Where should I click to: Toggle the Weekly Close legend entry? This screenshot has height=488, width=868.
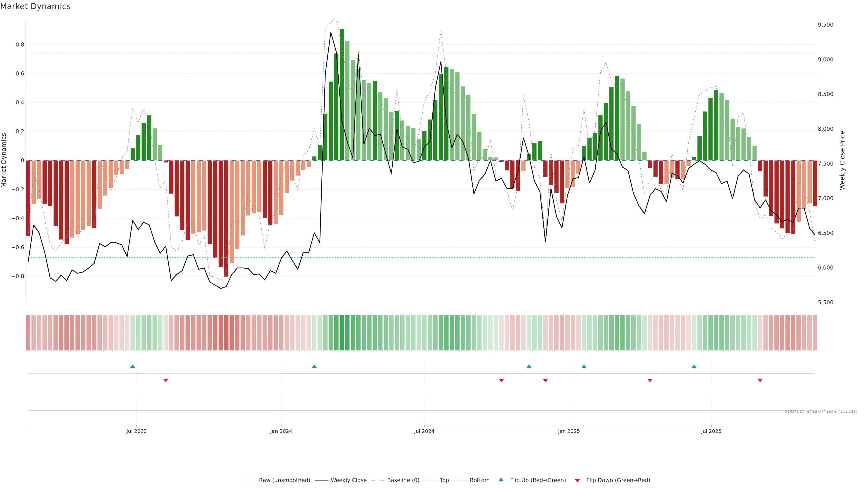click(x=348, y=480)
